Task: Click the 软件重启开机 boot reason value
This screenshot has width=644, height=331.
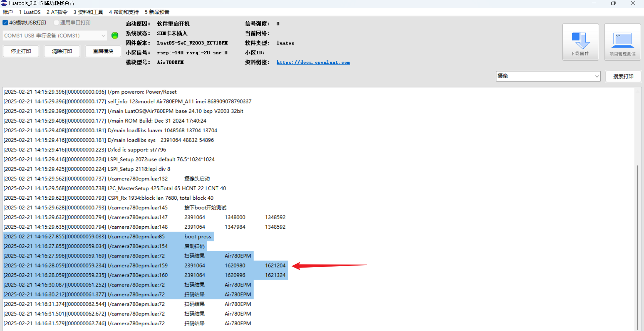Action: (173, 24)
